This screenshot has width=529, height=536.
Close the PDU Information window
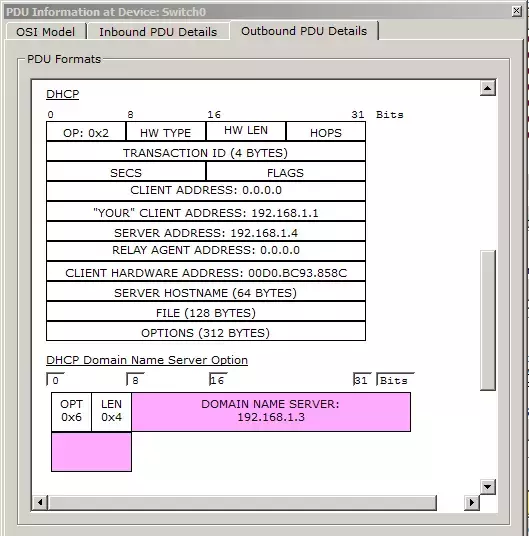pyautogui.click(x=517, y=11)
